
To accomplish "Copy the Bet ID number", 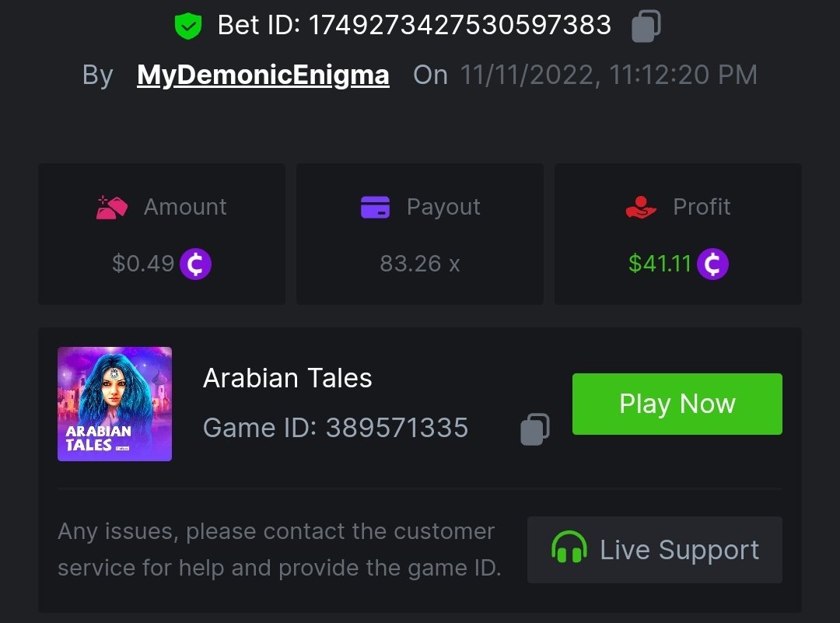I will point(646,26).
